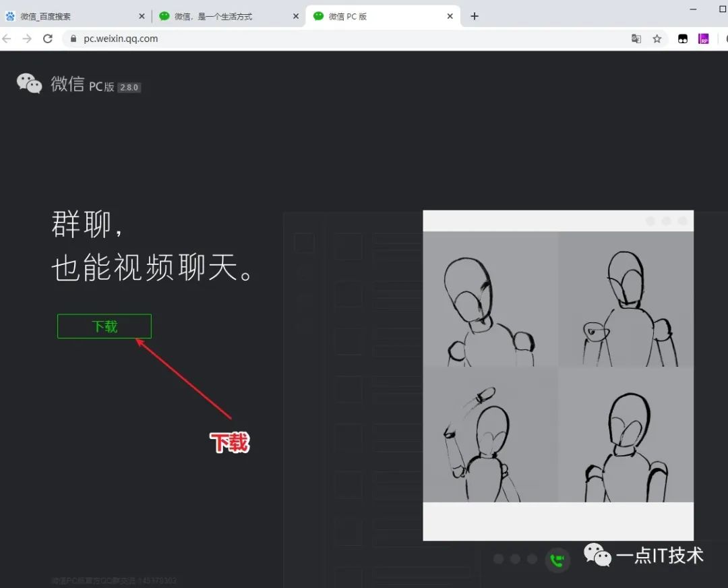The width and height of the screenshot is (728, 588).
Task: Close the 微信 PC 版 tab
Action: point(450,16)
